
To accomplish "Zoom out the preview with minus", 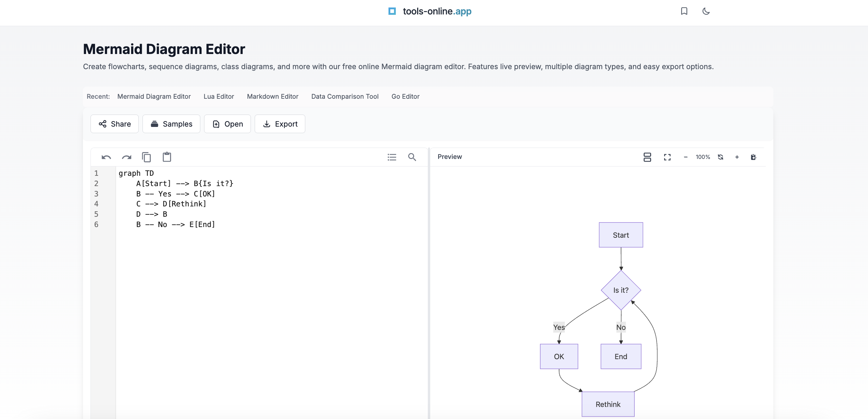I will click(685, 157).
